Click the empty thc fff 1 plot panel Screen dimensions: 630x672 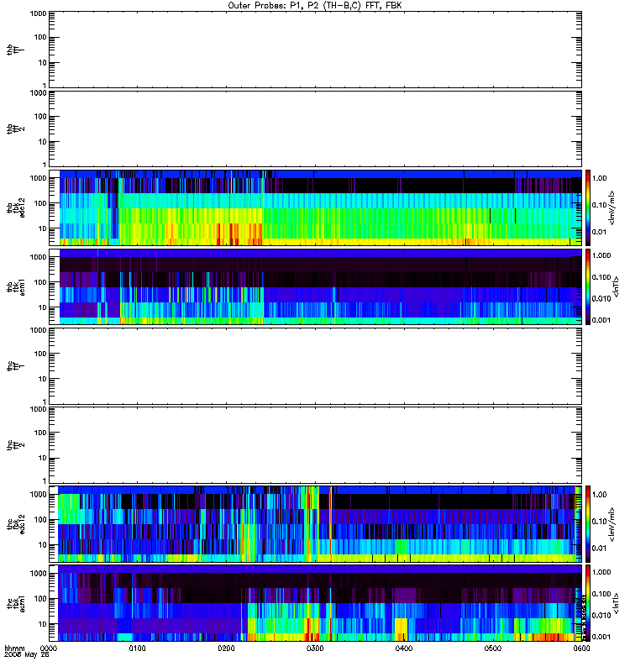coord(315,366)
